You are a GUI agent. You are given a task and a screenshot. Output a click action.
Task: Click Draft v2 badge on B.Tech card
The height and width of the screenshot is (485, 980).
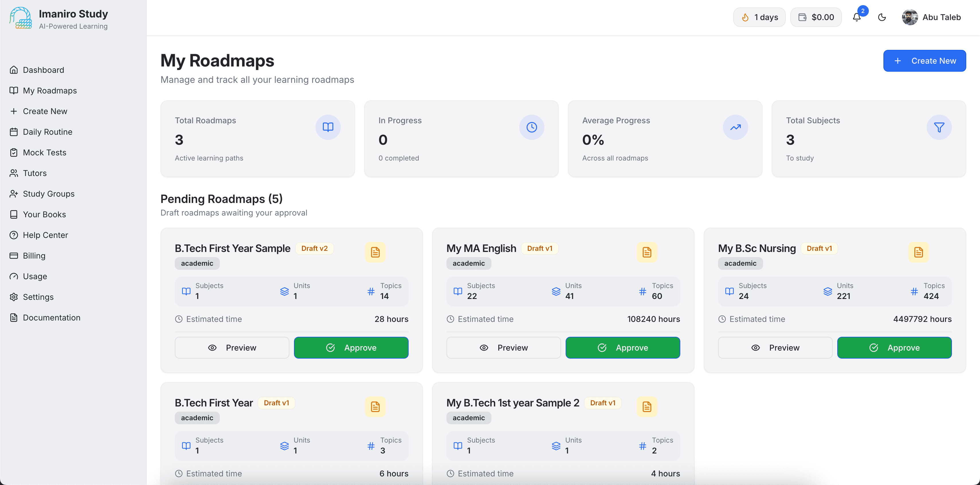pyautogui.click(x=314, y=248)
